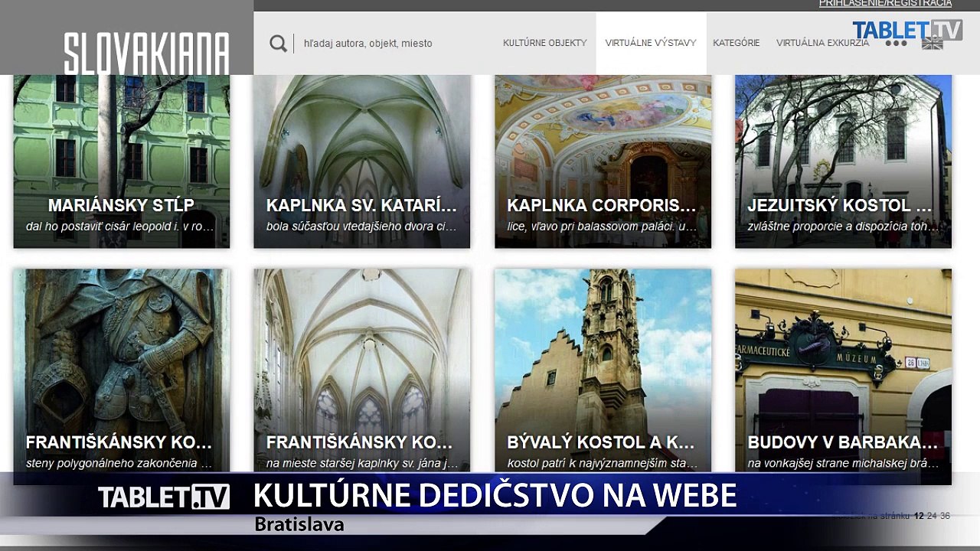Click the 'lice, vľavo pri balassovom paláci' description
Viewport: 980px width, 551px height.
click(602, 227)
